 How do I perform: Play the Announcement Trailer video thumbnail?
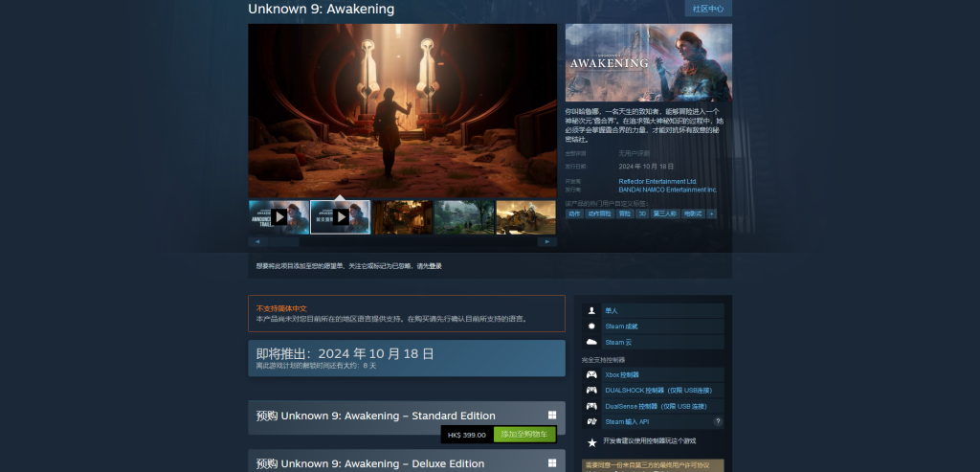278,217
